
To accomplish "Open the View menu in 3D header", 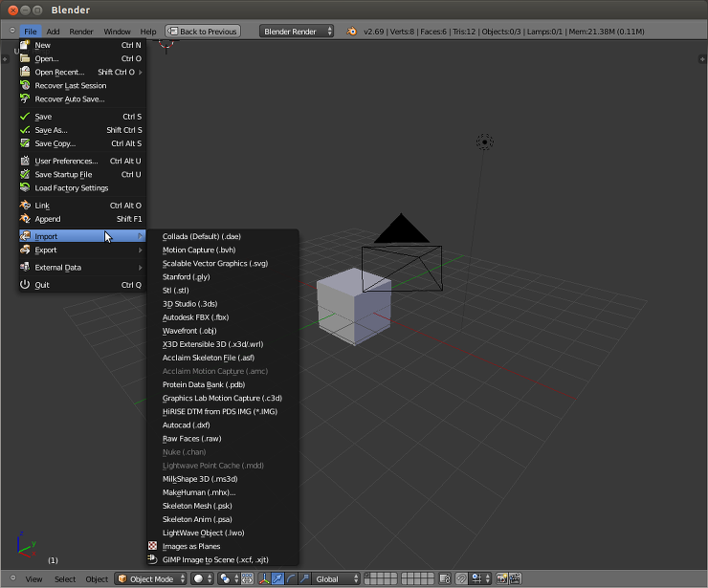I will coord(33,579).
